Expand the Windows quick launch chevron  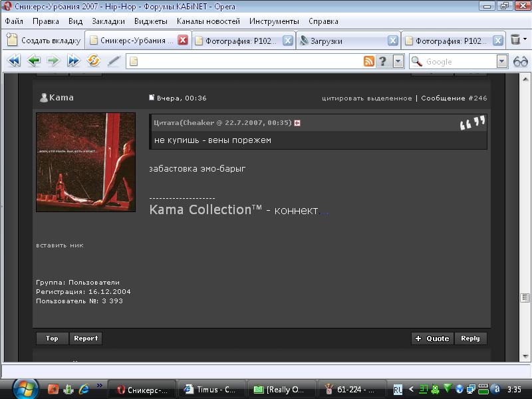pos(100,385)
